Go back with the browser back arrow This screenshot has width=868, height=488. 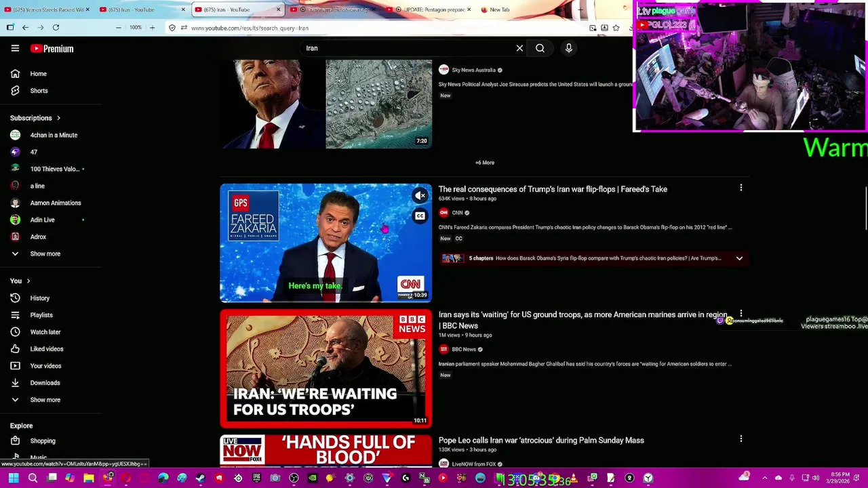(25, 28)
